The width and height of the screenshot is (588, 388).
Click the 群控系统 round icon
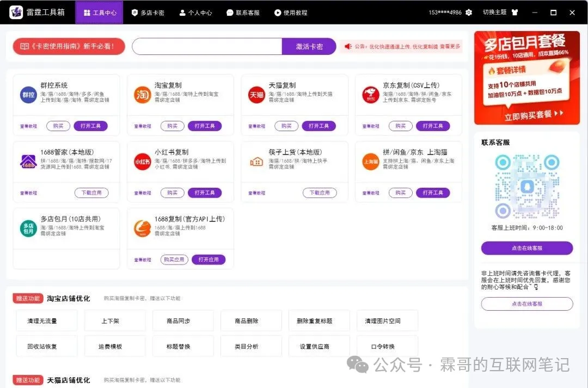28,95
